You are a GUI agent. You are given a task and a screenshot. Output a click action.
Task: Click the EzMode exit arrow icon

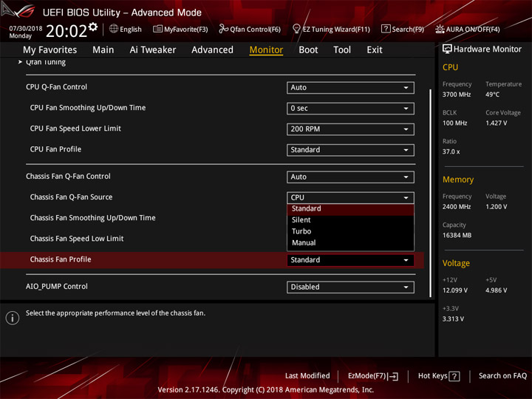coord(393,376)
